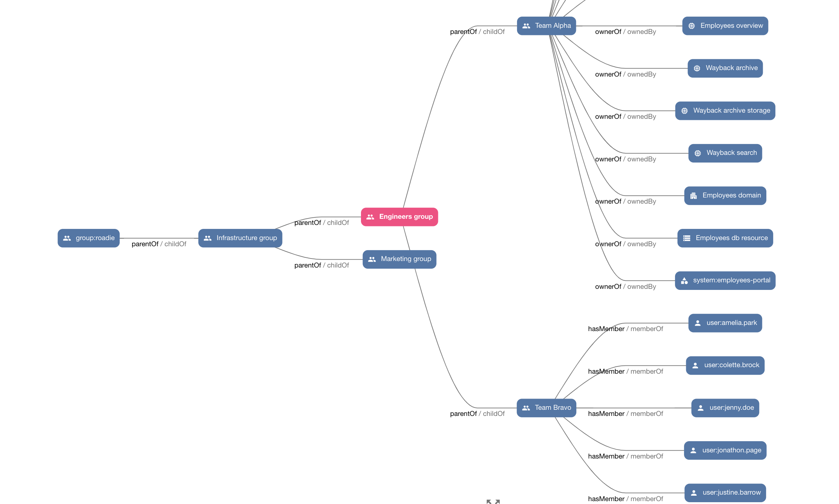Click the Engineers group node icon

(372, 217)
